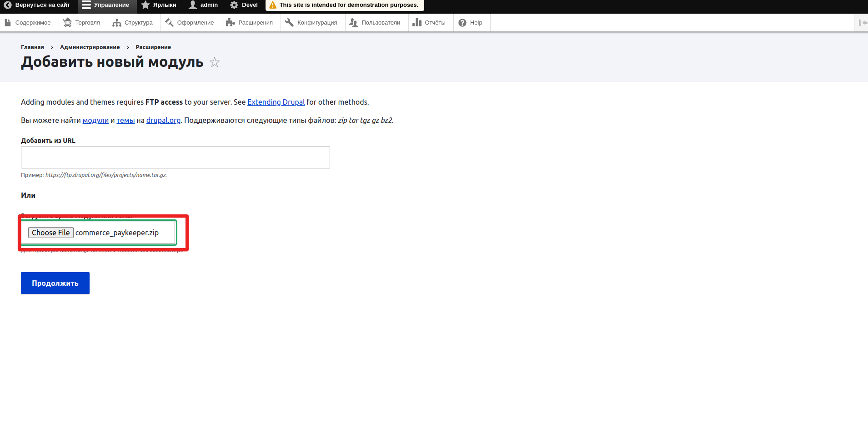
Task: Open the Devel gear menu
Action: (244, 5)
